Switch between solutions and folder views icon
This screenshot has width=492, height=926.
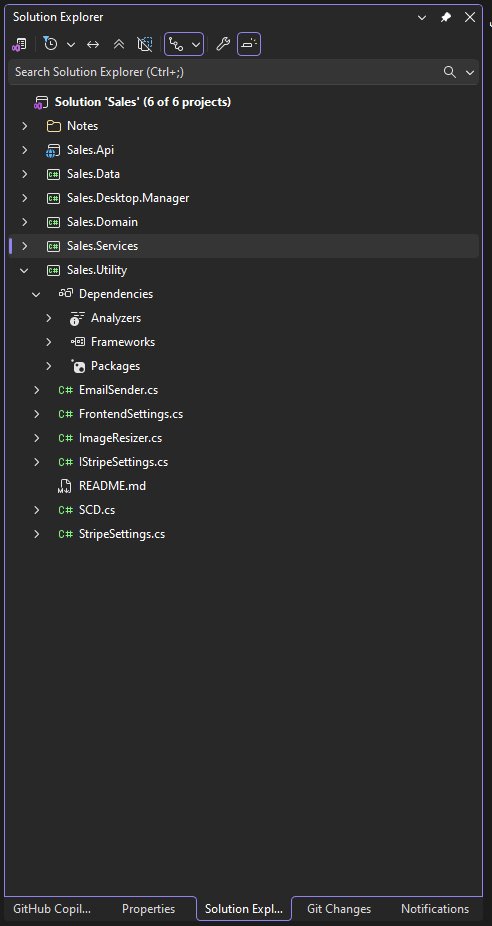coord(19,44)
